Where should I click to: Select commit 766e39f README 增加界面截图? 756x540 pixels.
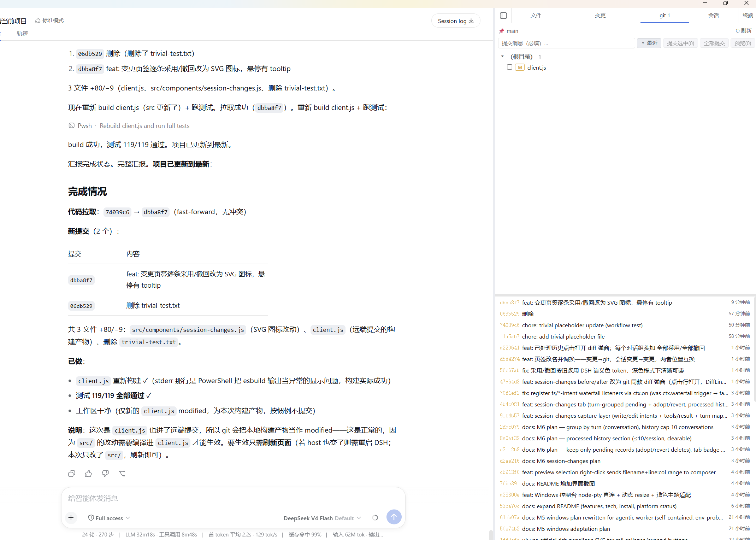click(625, 483)
